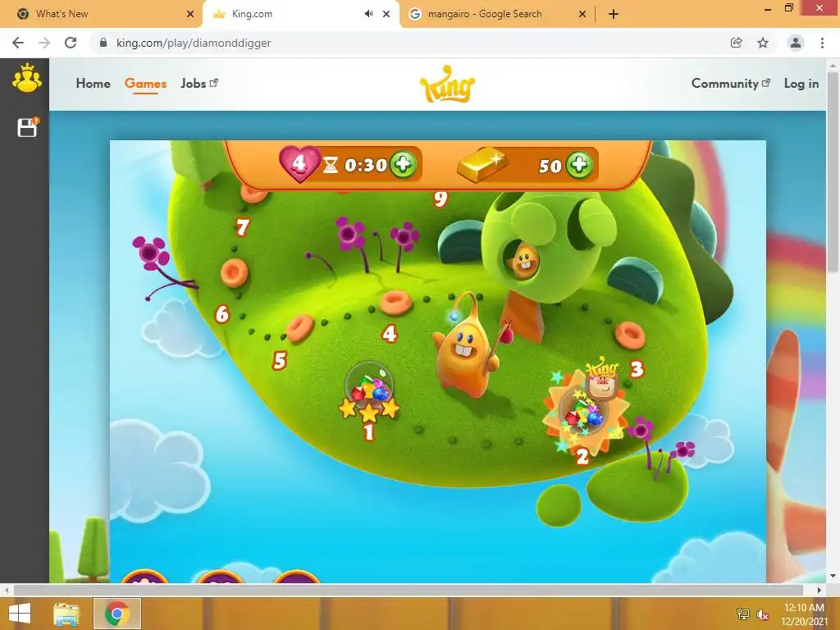Close the mangairo Google Search tab

(582, 14)
